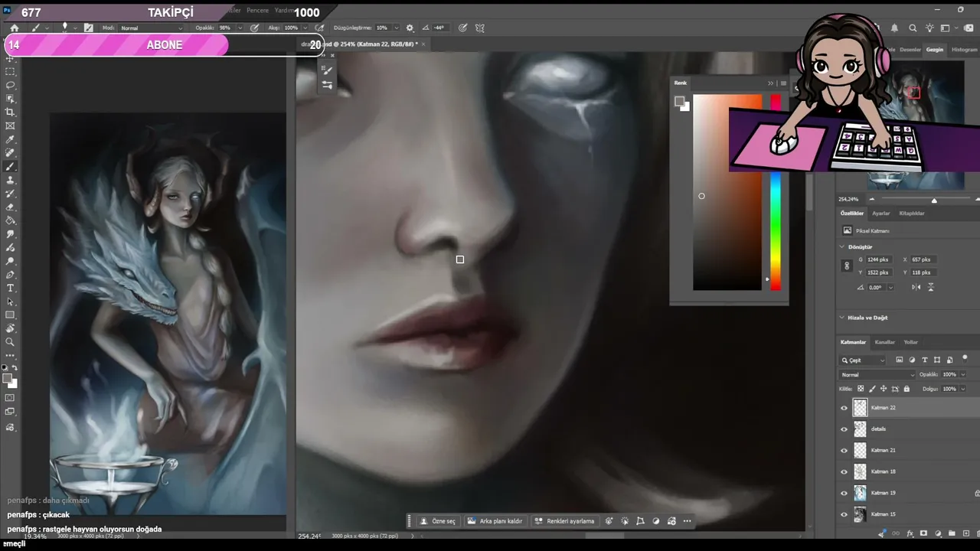
Task: Select the Clone Stamp tool
Action: (10, 181)
